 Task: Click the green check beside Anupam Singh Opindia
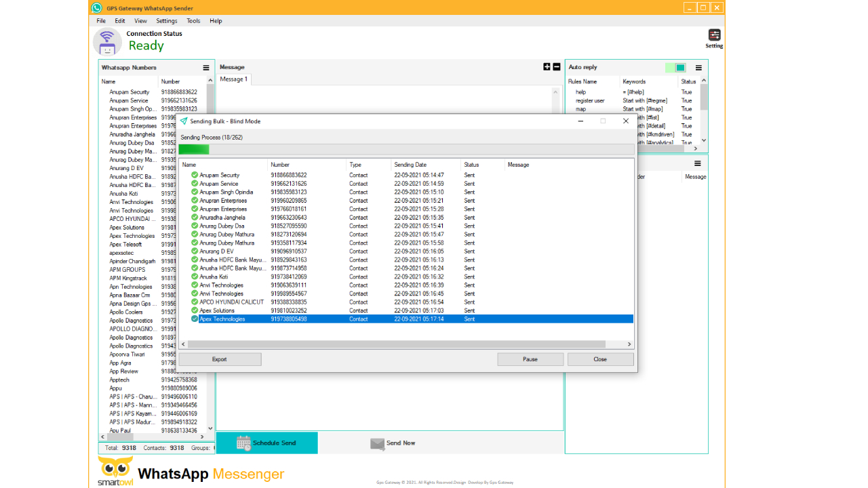195,192
